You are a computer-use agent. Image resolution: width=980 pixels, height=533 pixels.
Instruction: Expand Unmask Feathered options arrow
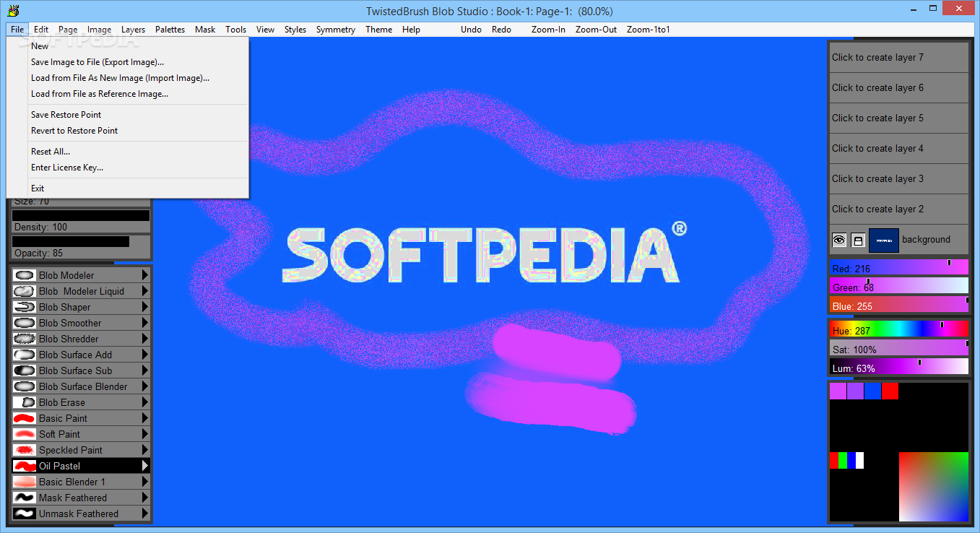coord(145,513)
